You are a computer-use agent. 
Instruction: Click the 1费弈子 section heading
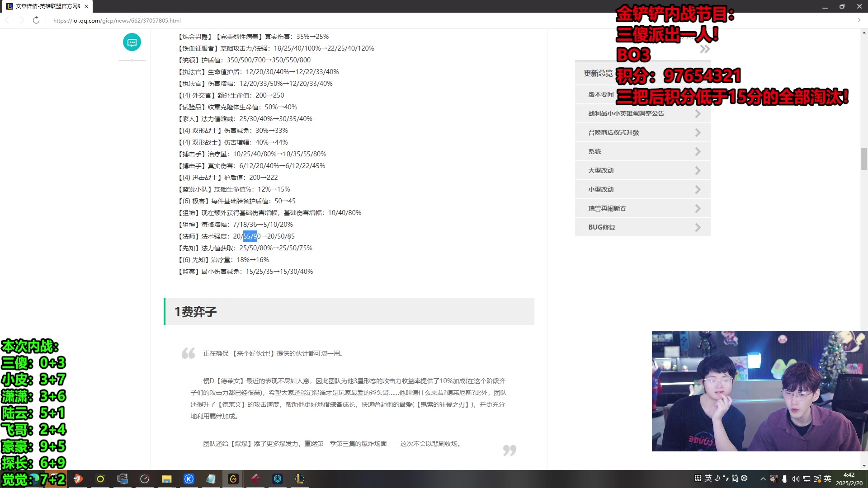pyautogui.click(x=196, y=311)
